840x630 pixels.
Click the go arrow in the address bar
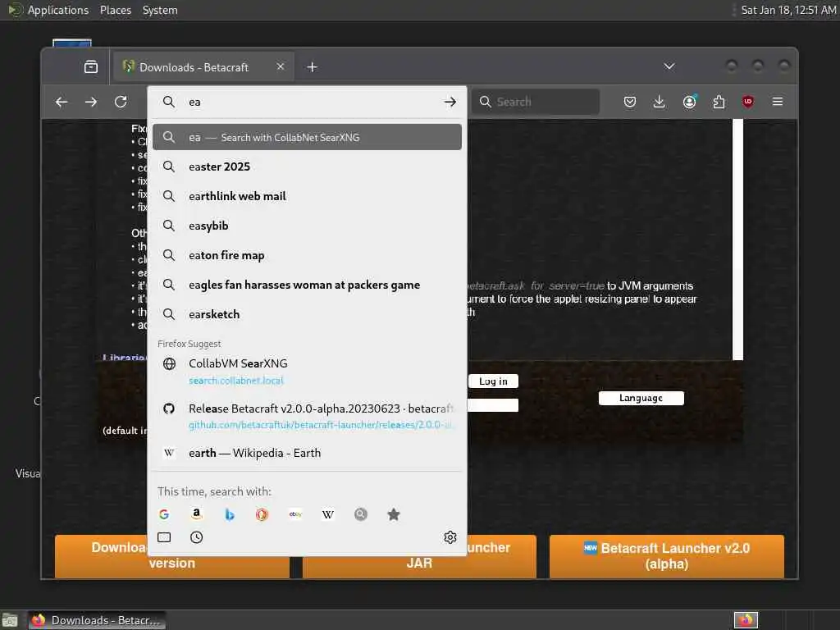click(x=450, y=102)
